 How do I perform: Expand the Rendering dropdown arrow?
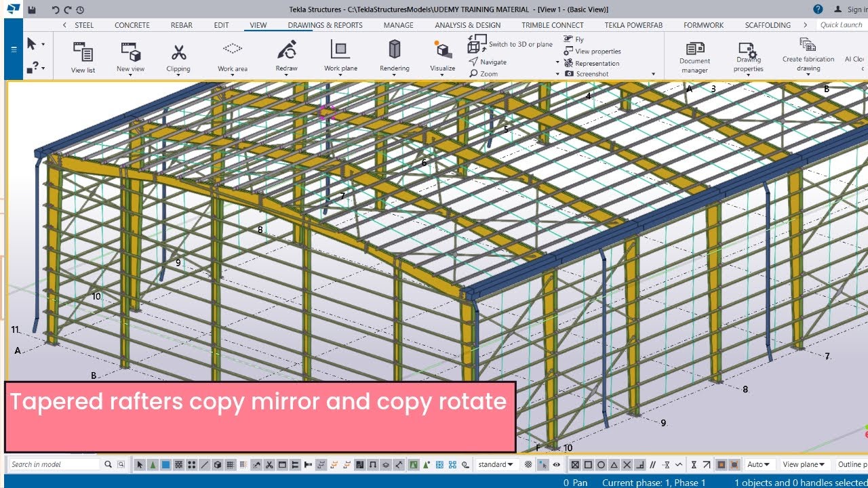tap(394, 76)
